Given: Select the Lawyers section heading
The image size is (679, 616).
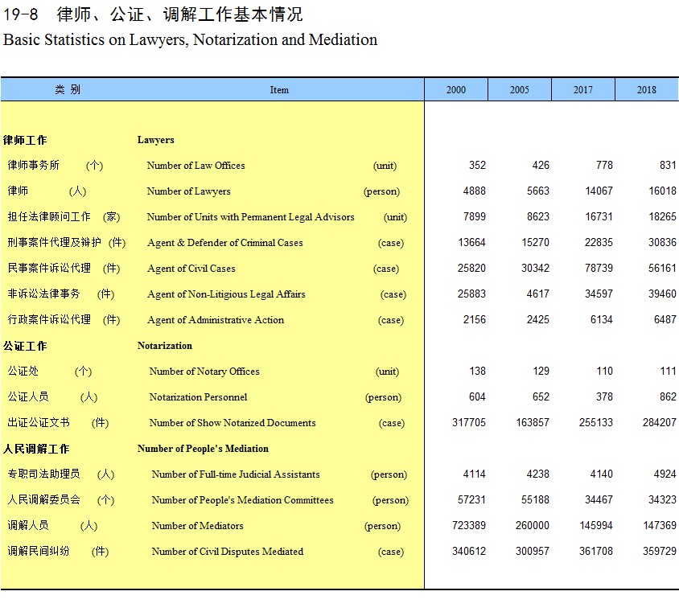Looking at the screenshot, I should tap(155, 140).
